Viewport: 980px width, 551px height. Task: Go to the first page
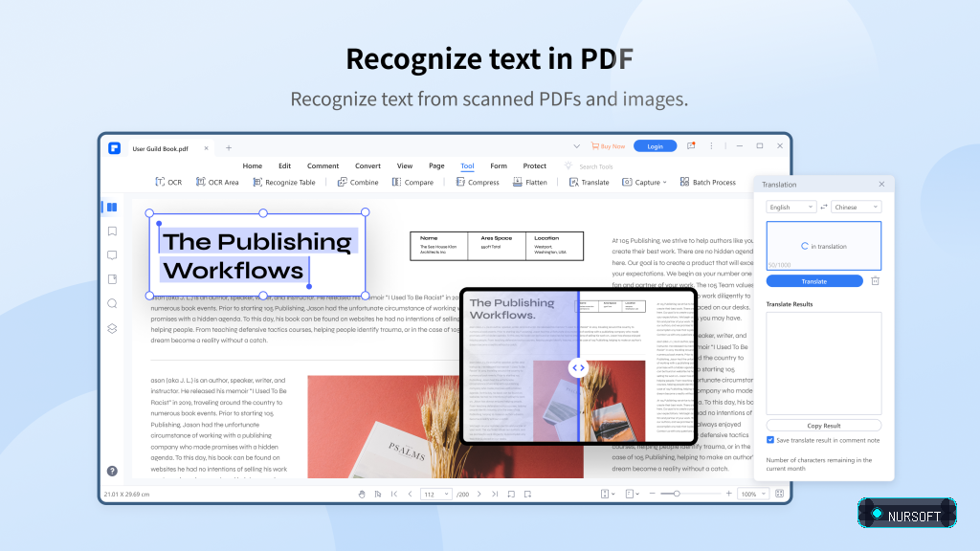pos(393,495)
